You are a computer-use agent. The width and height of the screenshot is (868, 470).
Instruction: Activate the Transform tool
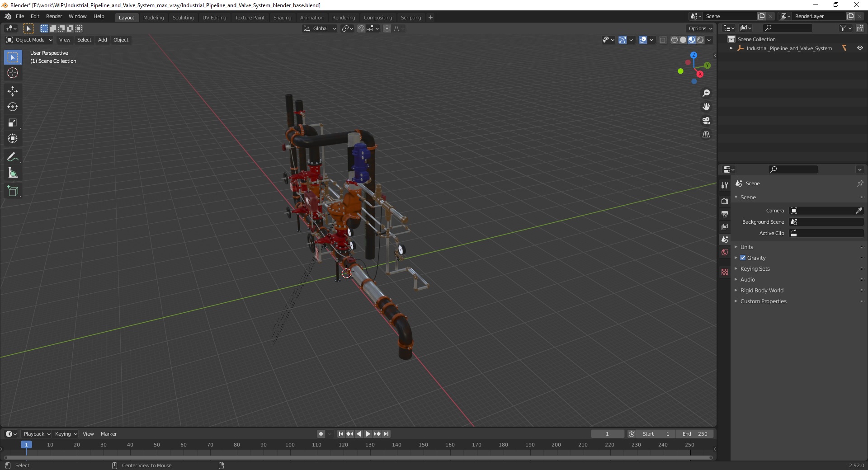(13, 139)
